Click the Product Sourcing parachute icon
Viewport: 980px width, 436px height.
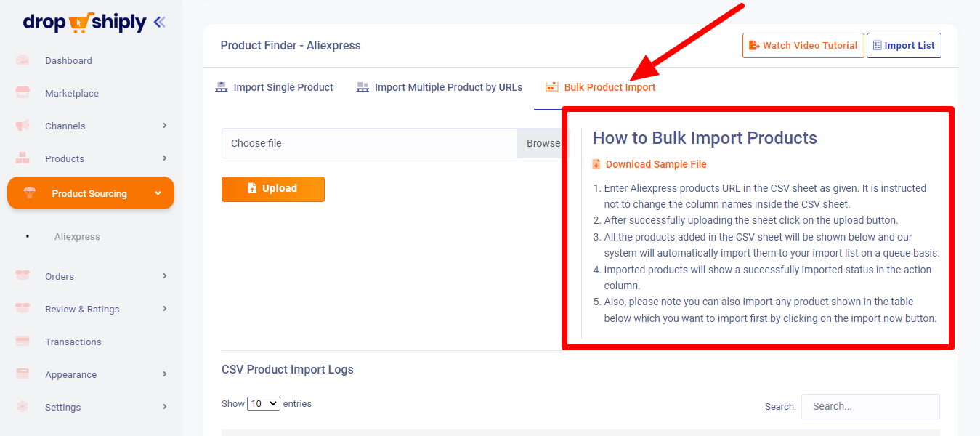click(x=29, y=193)
